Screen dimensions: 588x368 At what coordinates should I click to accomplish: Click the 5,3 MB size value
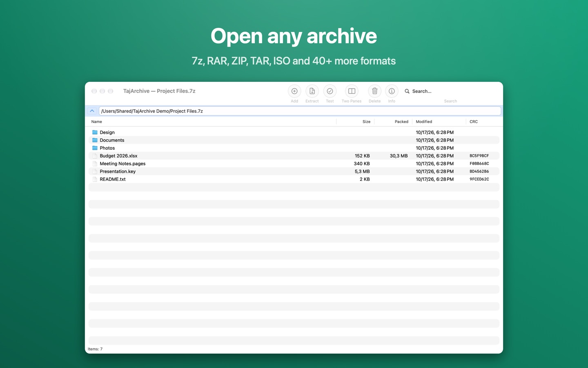pyautogui.click(x=362, y=171)
